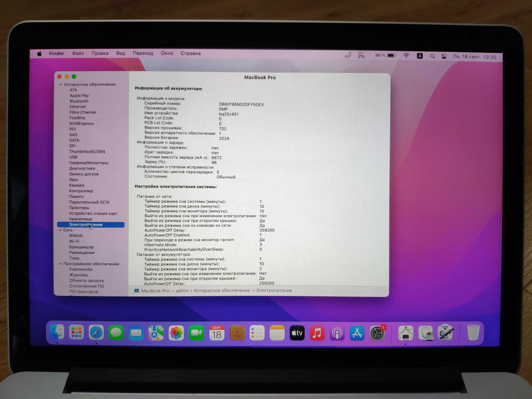Click the Состояние value Обычный
532x399 pixels.
click(226, 177)
